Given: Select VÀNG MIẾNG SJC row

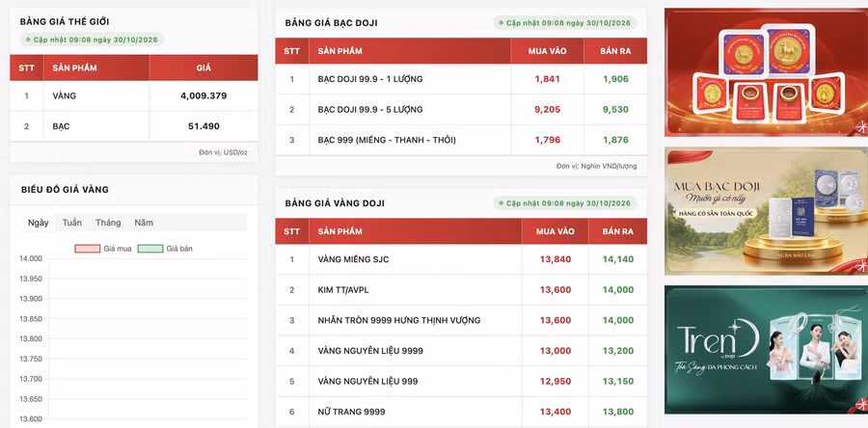Looking at the screenshot, I should pyautogui.click(x=461, y=259).
